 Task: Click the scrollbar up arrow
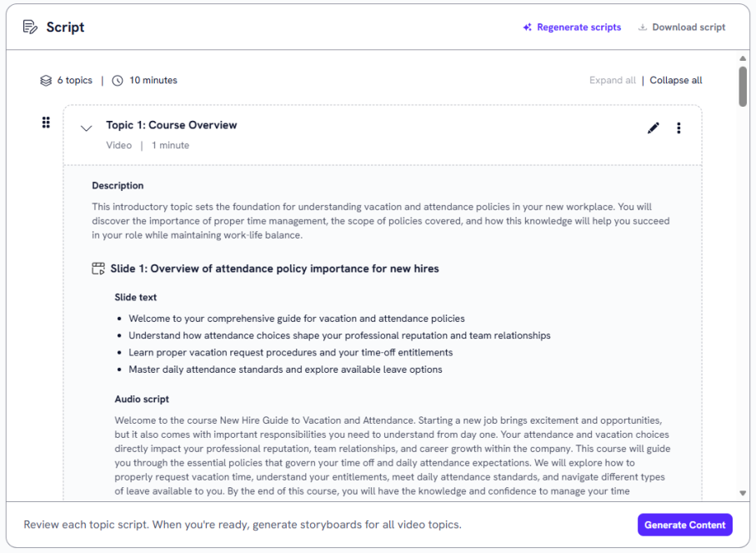click(743, 58)
